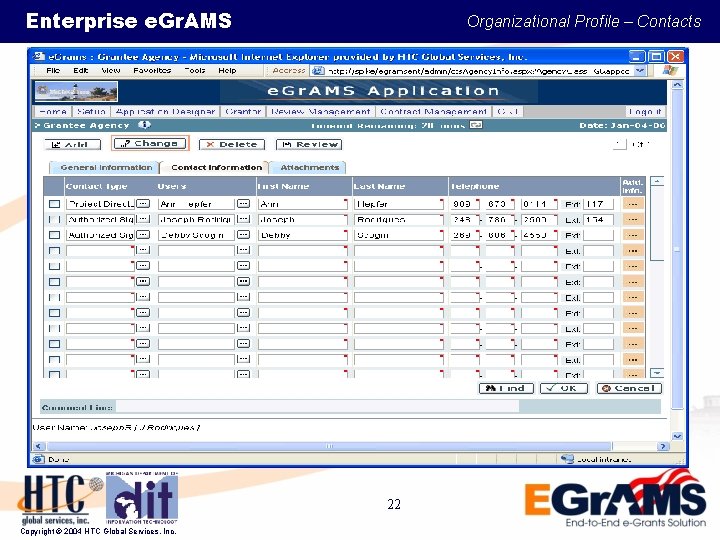The image size is (720, 540).
Task: Open additional info for Debby's row
Action: coord(633,235)
